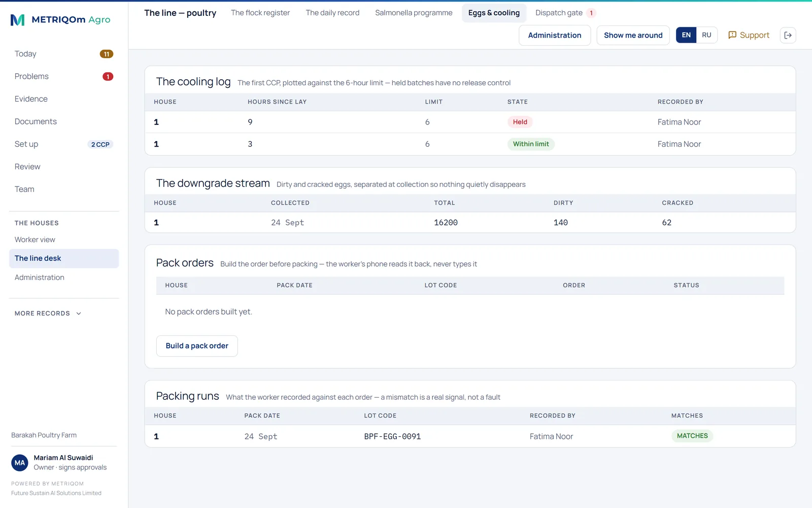The image size is (812, 508).
Task: Click lot code BPF-EGG-0091
Action: (x=392, y=436)
